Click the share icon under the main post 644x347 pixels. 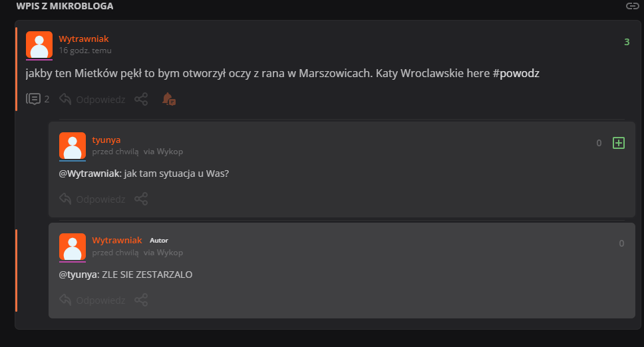(x=141, y=99)
